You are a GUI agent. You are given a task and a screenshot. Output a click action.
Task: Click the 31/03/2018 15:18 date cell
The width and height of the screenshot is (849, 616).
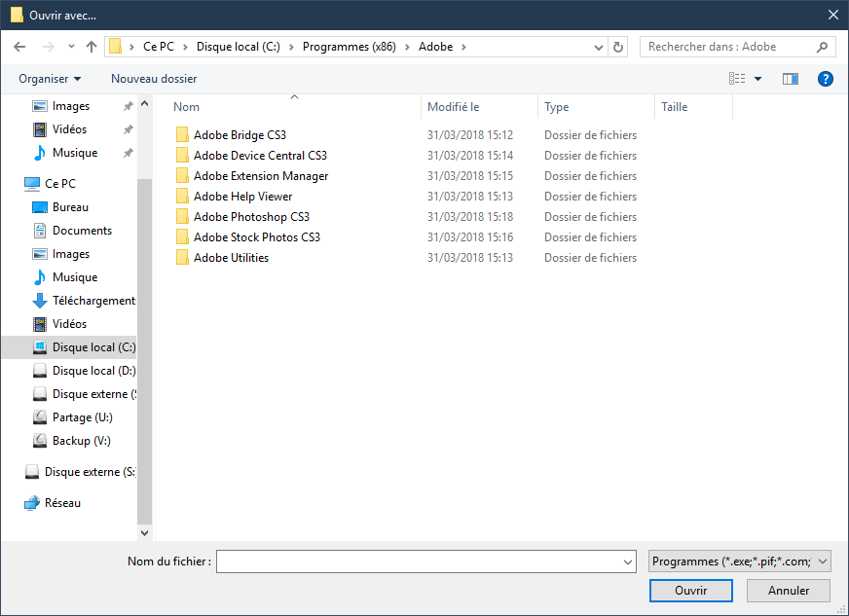click(x=470, y=216)
